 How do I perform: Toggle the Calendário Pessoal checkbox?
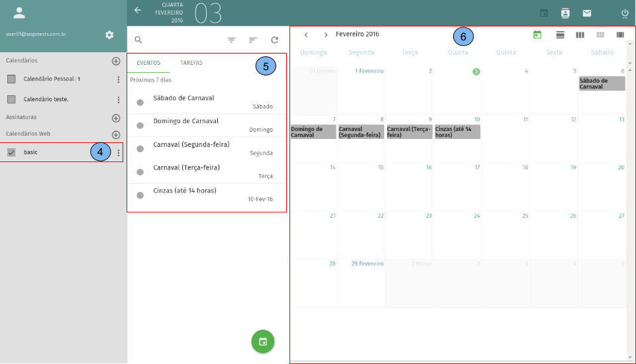(11, 79)
